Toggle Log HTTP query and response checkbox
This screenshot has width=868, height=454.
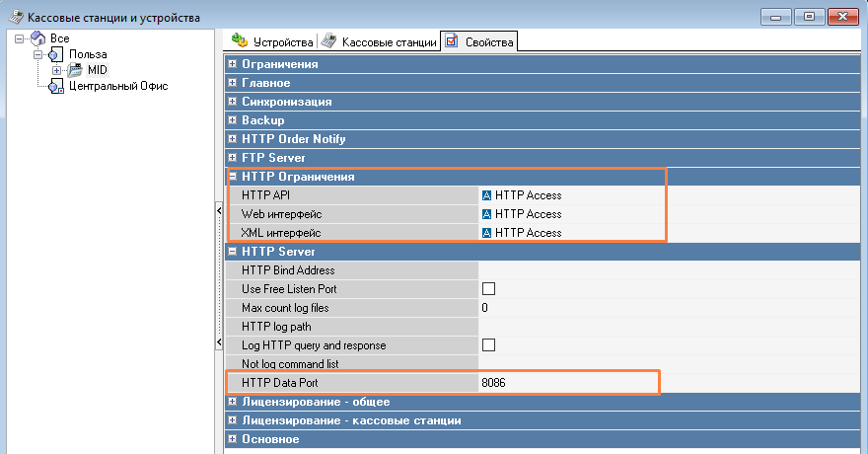pos(488,345)
